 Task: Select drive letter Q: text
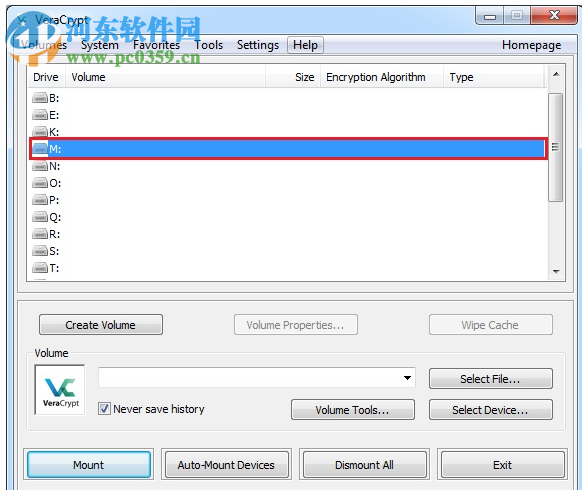click(x=55, y=217)
